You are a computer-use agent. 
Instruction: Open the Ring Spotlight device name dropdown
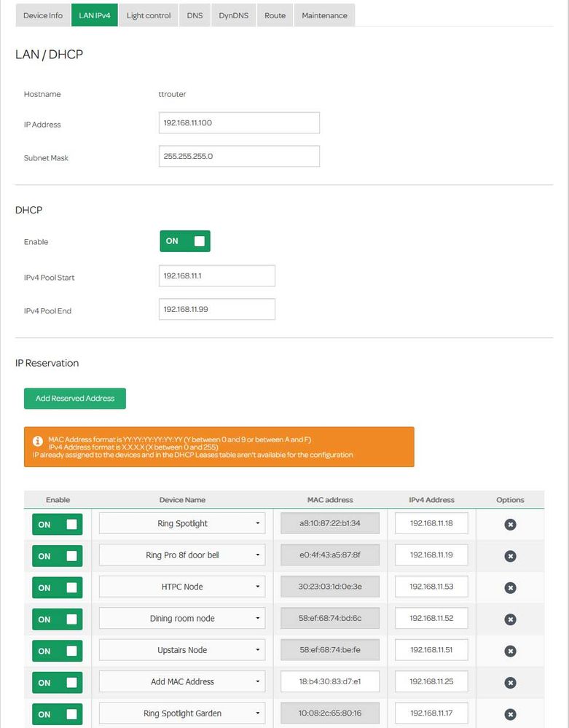tap(182, 523)
